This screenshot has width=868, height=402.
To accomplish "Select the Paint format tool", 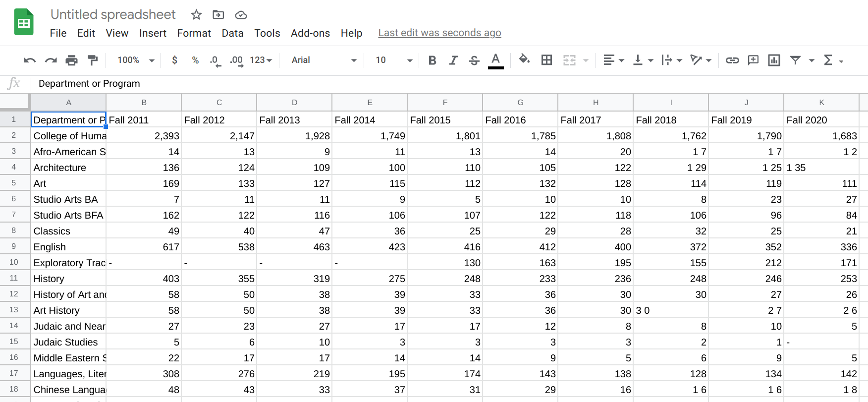I will click(x=93, y=60).
